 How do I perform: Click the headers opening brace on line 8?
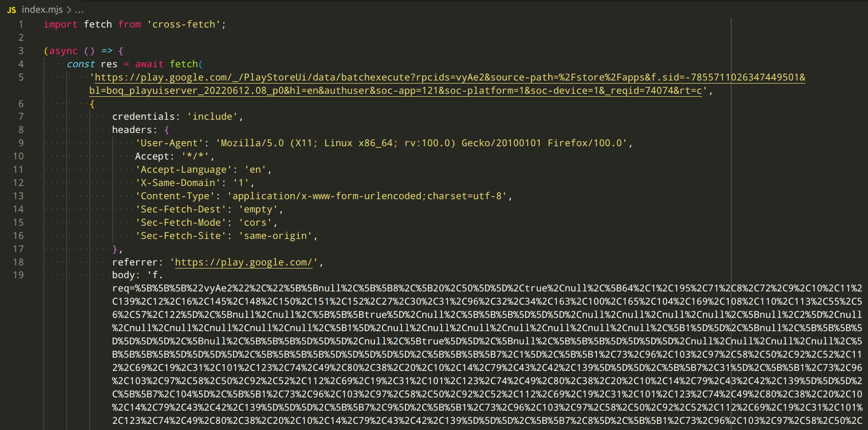click(x=166, y=130)
